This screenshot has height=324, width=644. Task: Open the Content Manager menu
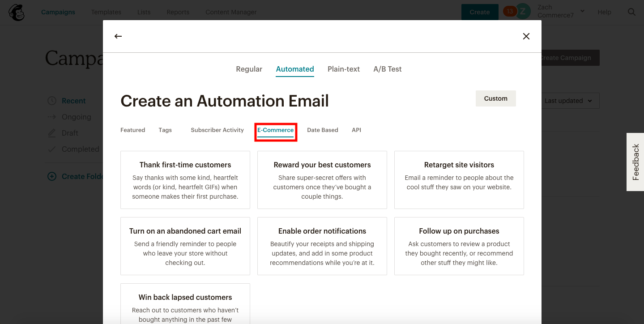pos(231,12)
